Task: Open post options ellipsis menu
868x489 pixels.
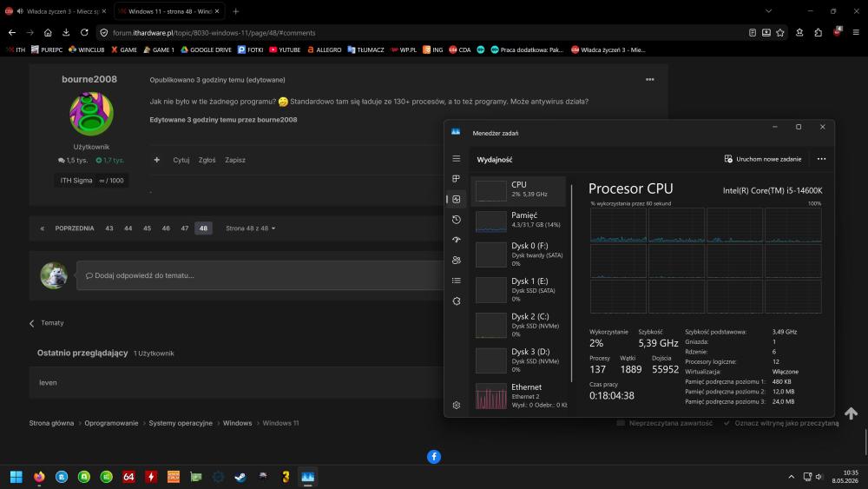Action: (x=650, y=80)
